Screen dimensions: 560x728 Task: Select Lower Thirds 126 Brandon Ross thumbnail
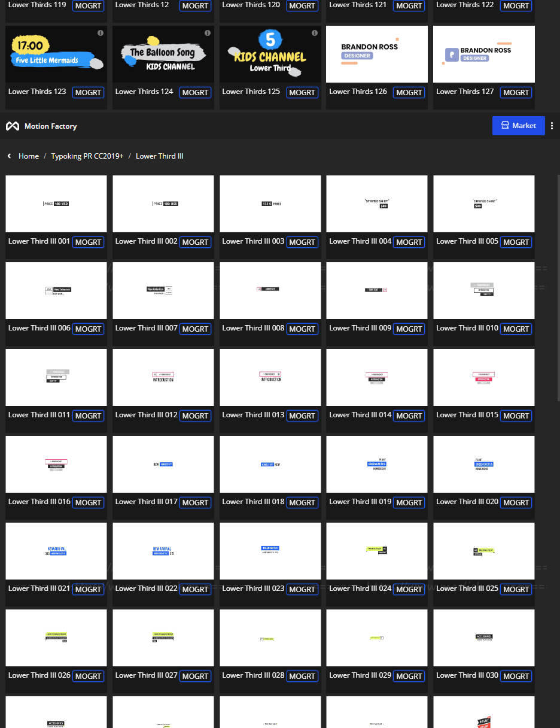(377, 54)
